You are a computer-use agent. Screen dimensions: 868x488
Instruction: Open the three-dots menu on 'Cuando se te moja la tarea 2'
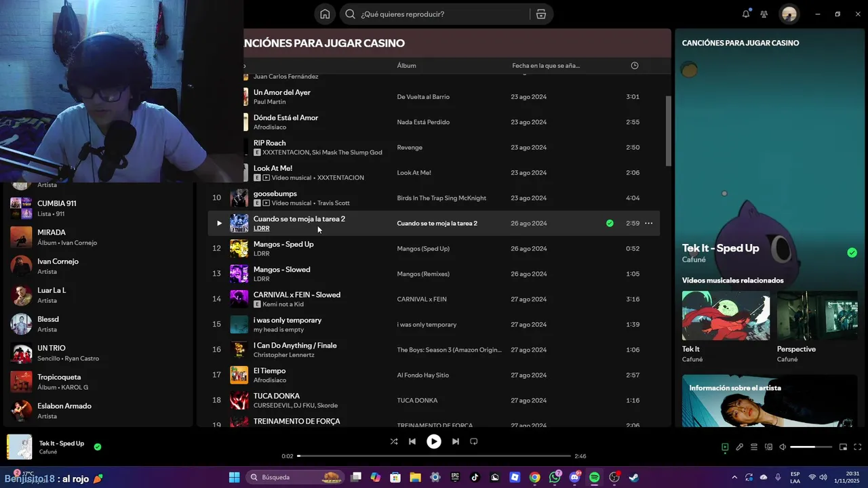[649, 223]
